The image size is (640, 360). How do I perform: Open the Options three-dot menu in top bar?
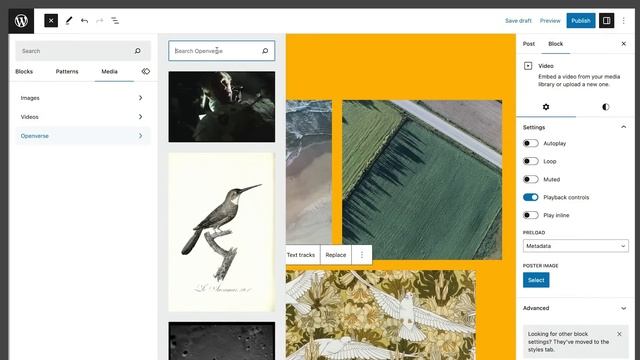click(x=624, y=20)
